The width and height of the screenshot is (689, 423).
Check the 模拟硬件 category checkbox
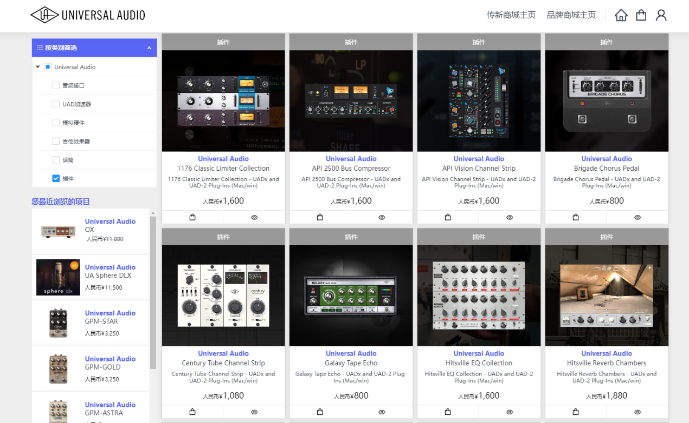(56, 123)
